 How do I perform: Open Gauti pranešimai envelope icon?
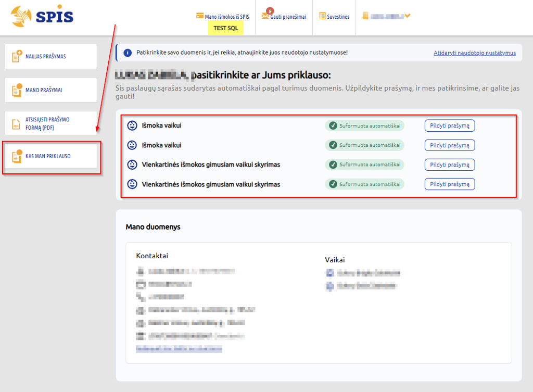[x=265, y=16]
